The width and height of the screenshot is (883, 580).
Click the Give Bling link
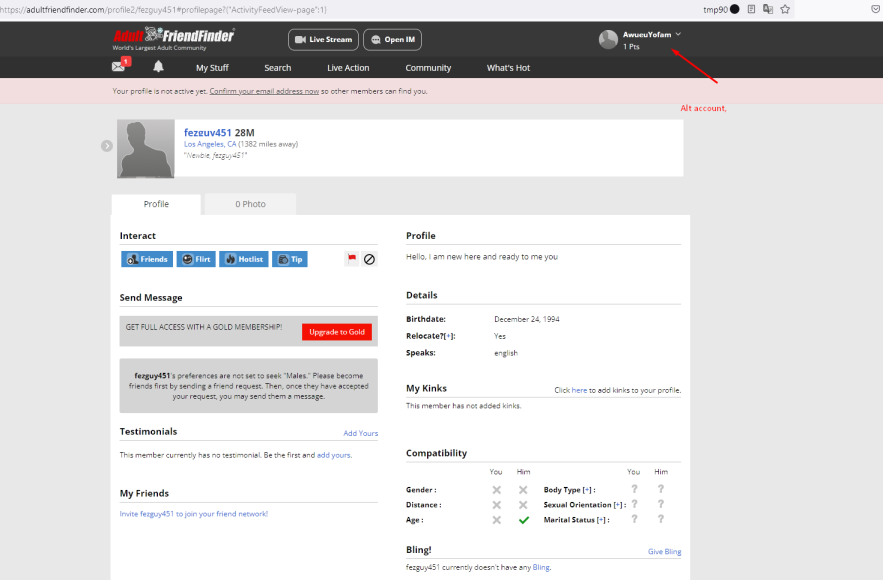(665, 551)
